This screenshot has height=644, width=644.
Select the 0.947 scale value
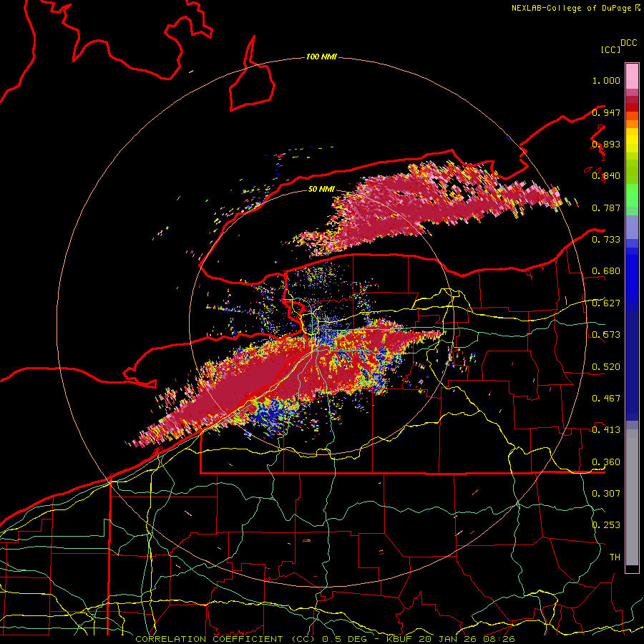coord(606,112)
